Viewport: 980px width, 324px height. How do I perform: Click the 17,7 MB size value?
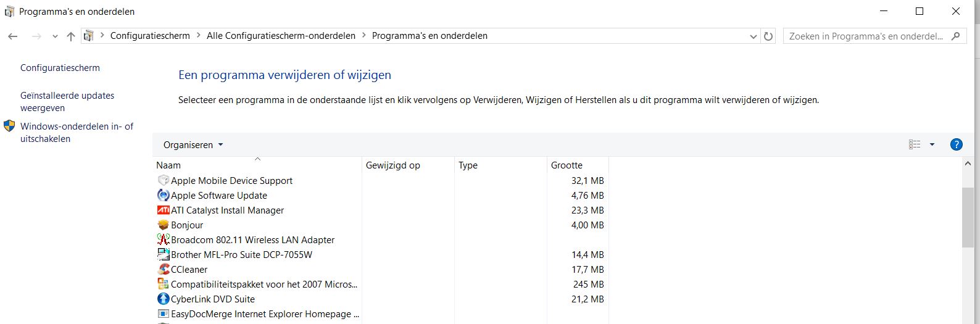pos(588,269)
